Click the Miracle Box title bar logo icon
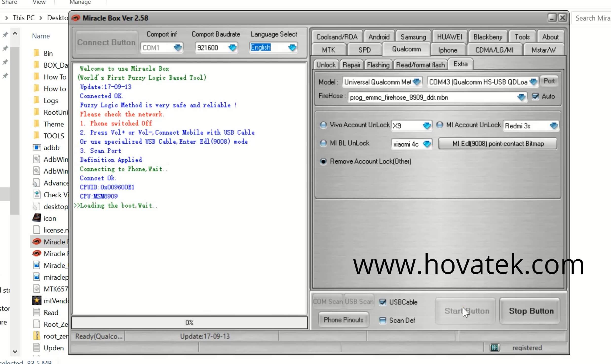 (76, 18)
